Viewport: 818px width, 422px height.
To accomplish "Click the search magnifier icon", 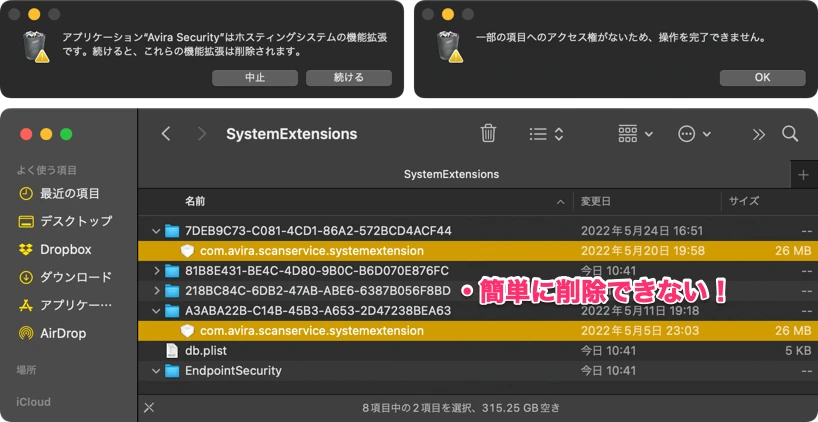I will (790, 133).
